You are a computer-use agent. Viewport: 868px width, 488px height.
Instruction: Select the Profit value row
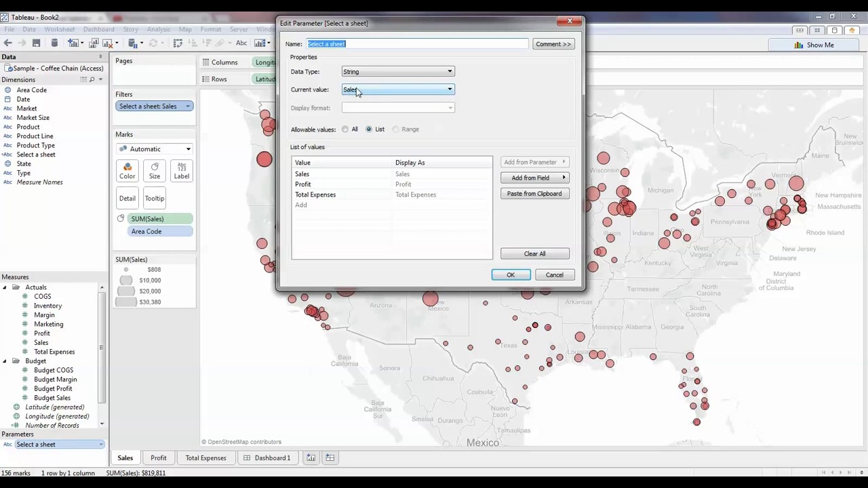(392, 184)
